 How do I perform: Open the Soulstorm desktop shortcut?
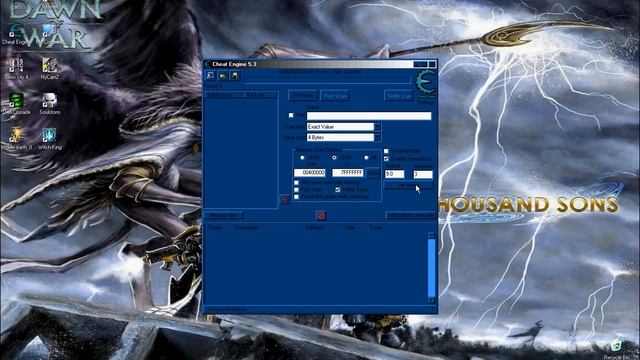tap(49, 103)
